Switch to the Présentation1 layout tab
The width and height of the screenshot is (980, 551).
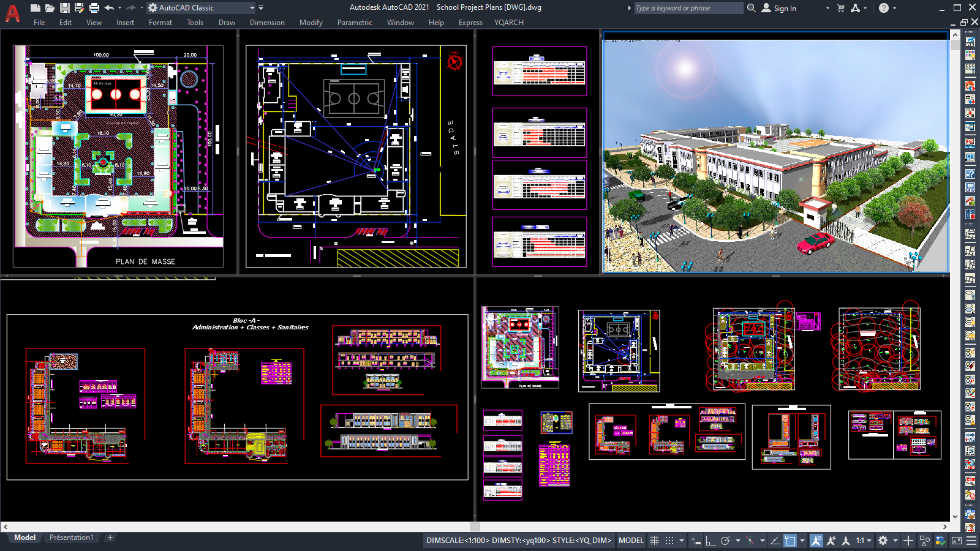click(72, 537)
